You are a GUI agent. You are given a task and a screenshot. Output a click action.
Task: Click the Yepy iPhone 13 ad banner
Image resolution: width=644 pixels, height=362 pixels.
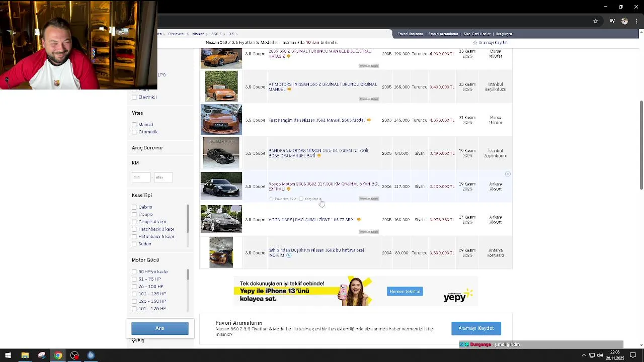pyautogui.click(x=355, y=291)
